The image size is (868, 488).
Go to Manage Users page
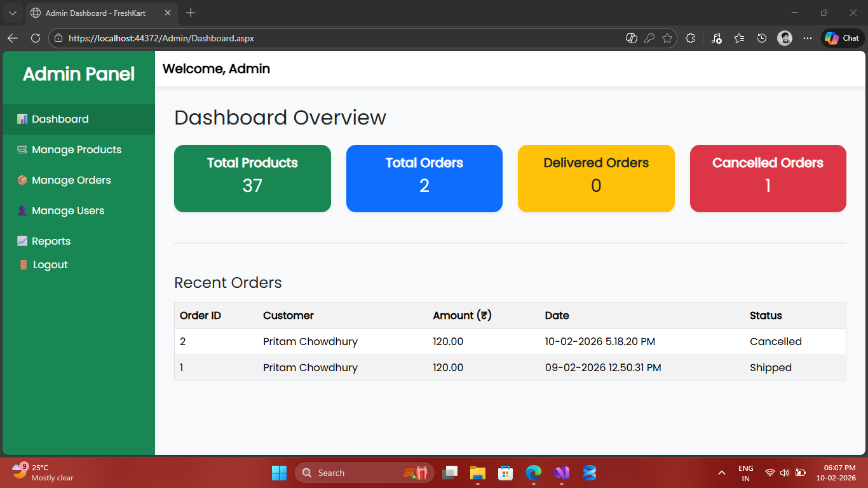[x=67, y=211]
